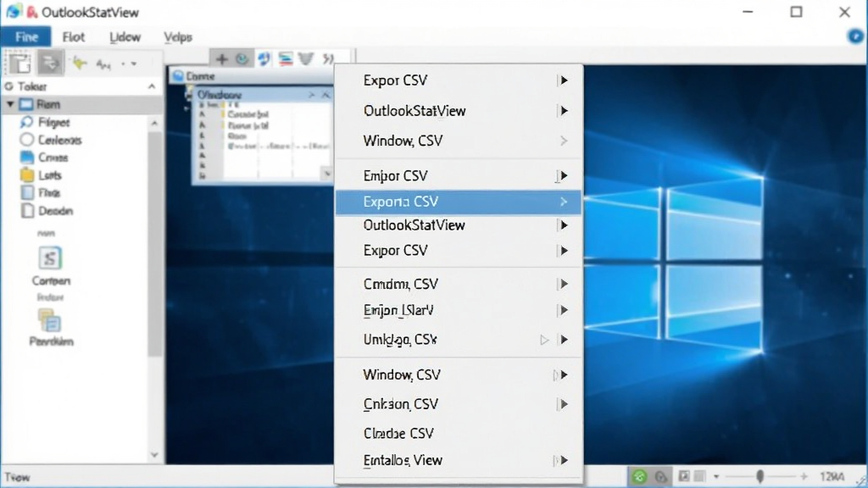The height and width of the screenshot is (488, 868).
Task: Open the Lerts yellow folder item
Action: pos(41,175)
